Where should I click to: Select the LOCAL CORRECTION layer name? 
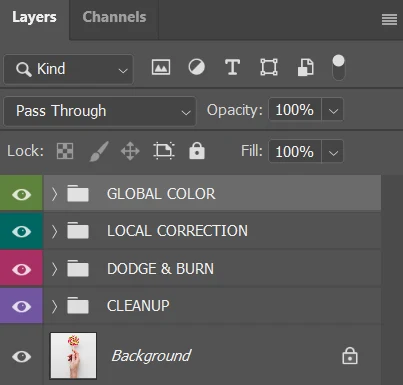(x=177, y=231)
